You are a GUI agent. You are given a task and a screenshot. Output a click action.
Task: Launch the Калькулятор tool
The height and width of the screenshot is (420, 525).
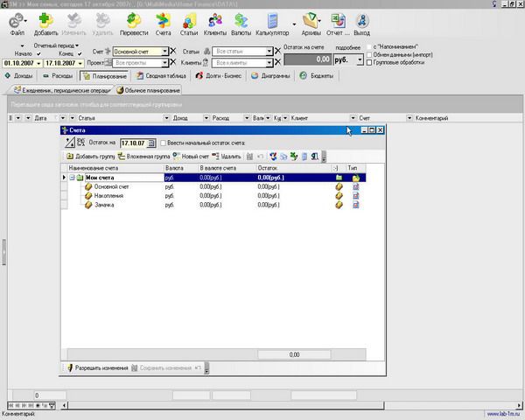tap(272, 24)
